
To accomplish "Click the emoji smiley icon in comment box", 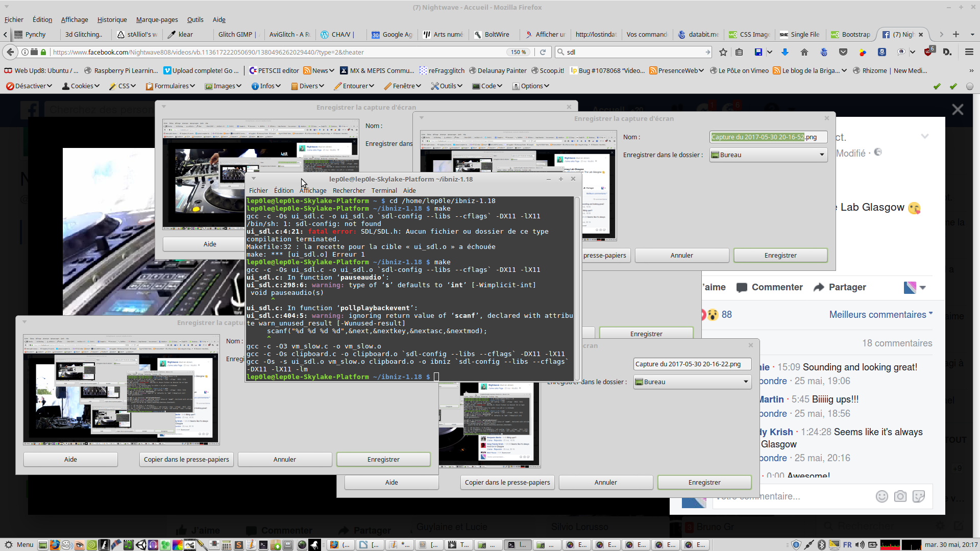I will coord(881,496).
